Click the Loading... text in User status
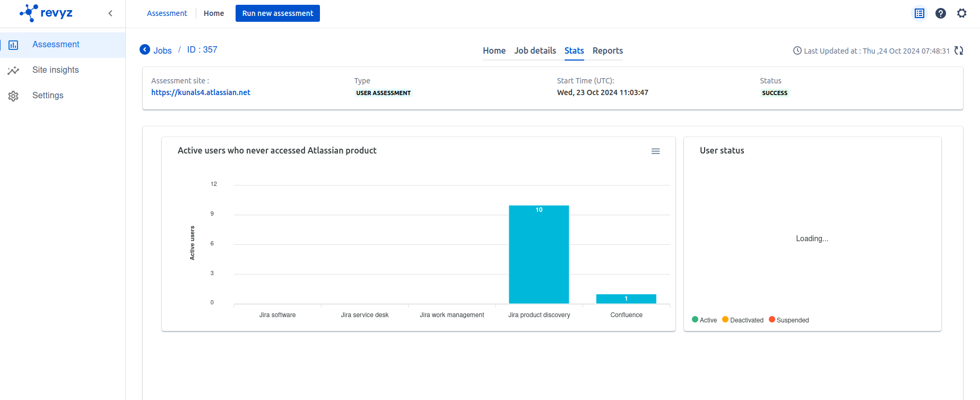 (x=812, y=239)
